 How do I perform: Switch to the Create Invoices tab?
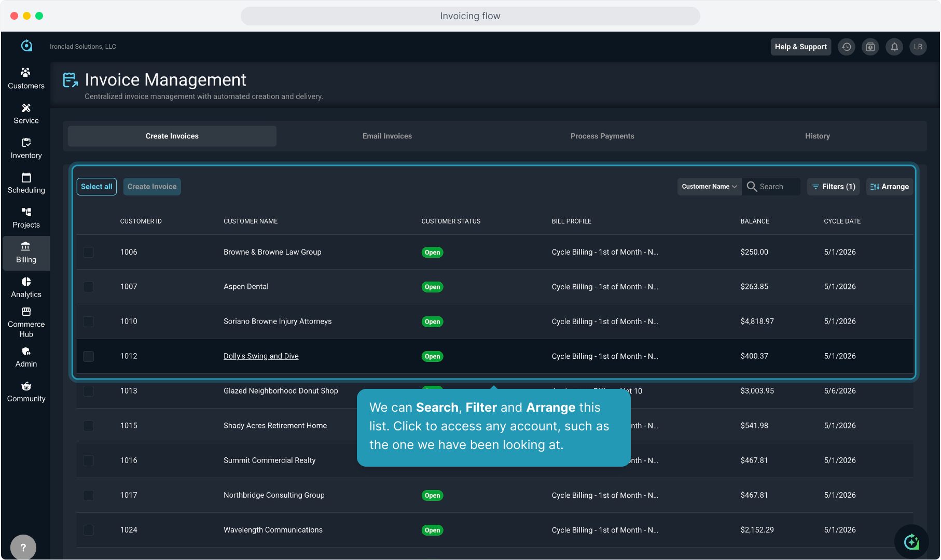(172, 136)
